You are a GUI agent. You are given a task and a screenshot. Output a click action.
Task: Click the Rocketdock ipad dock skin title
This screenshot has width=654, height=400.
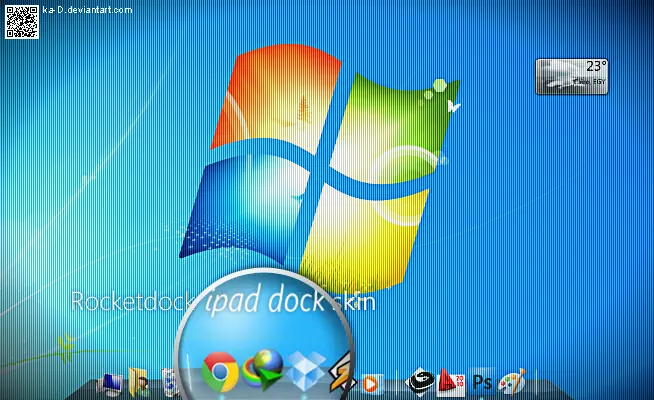pyautogui.click(x=223, y=300)
